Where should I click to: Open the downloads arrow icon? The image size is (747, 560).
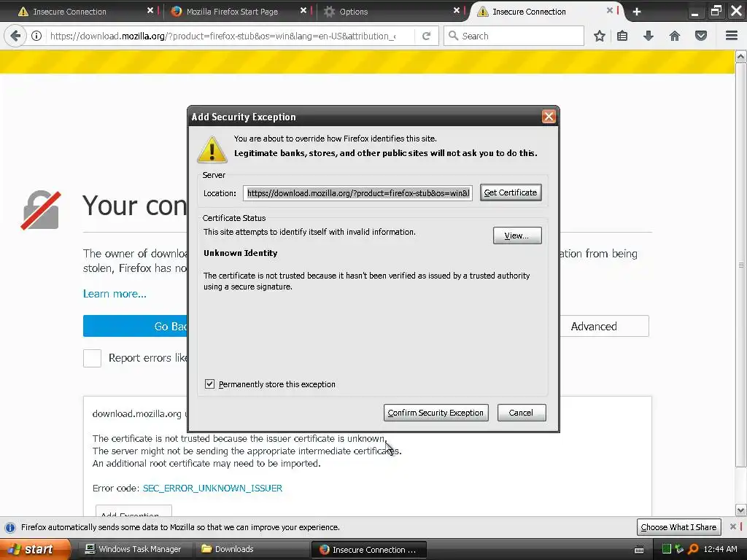[x=649, y=36]
